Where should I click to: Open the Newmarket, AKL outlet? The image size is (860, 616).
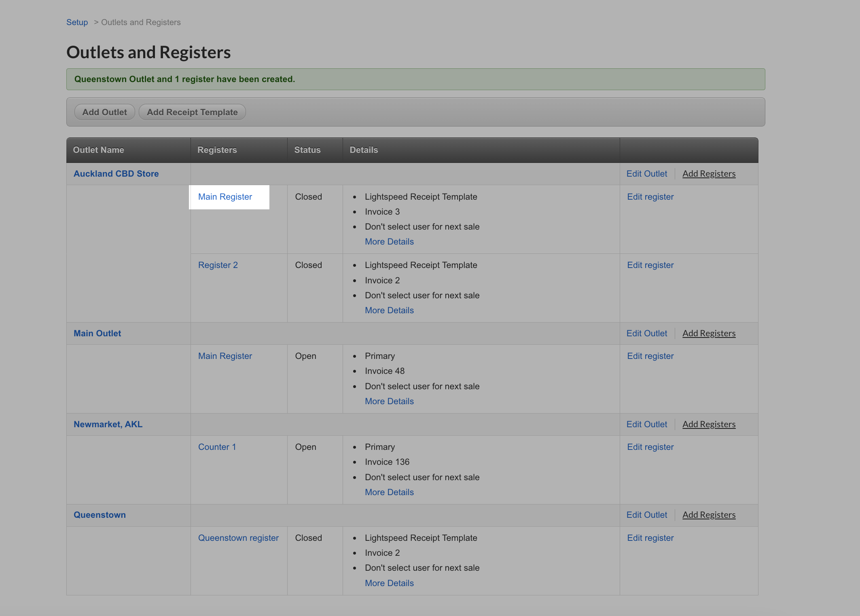pyautogui.click(x=108, y=424)
